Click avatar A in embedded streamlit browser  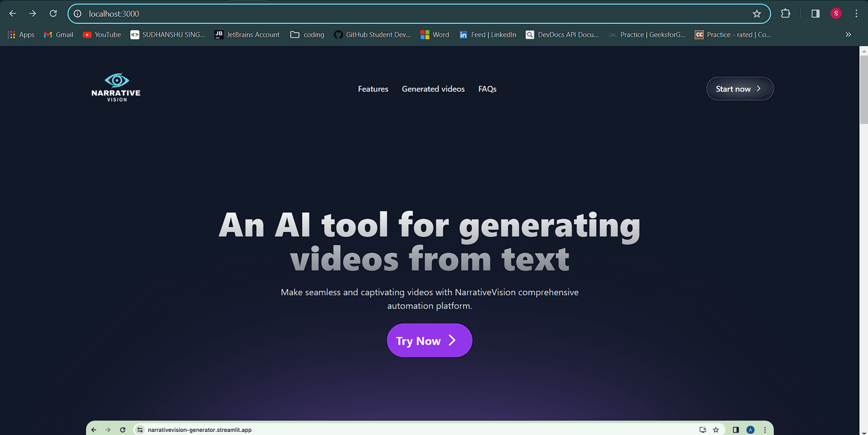[750, 430]
